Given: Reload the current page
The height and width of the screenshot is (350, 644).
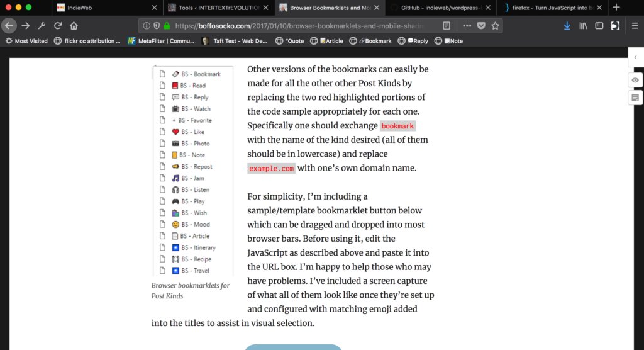Looking at the screenshot, I should point(57,26).
